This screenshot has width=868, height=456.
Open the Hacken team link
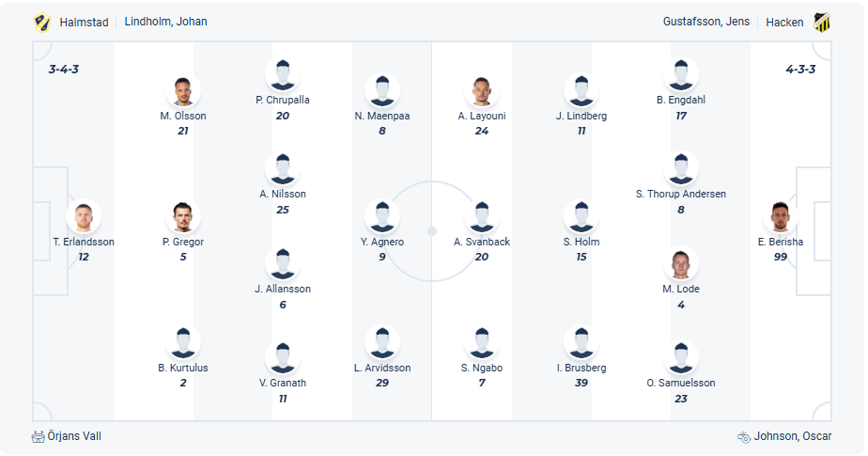(784, 22)
